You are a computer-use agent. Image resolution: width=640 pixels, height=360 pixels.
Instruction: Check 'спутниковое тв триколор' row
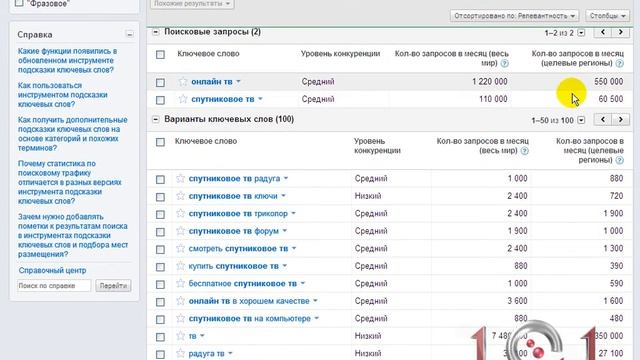pos(160,215)
